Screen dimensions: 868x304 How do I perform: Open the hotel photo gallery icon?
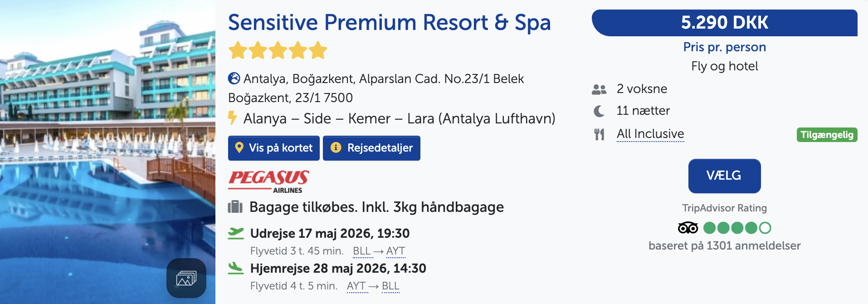186,278
